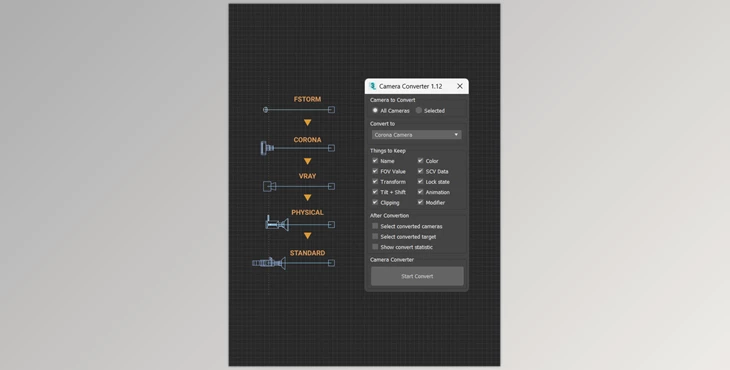Click the CORONA label text
The width and height of the screenshot is (730, 370).
point(307,140)
